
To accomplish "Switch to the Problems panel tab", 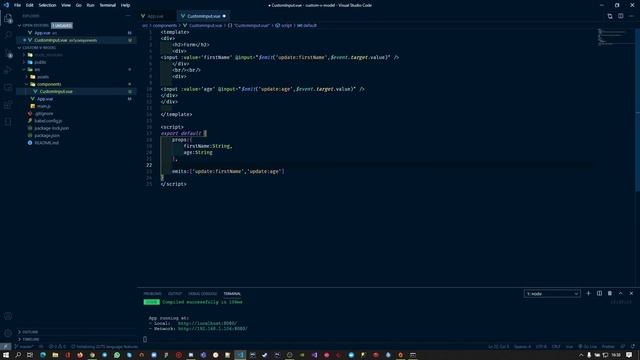I will (x=152, y=293).
